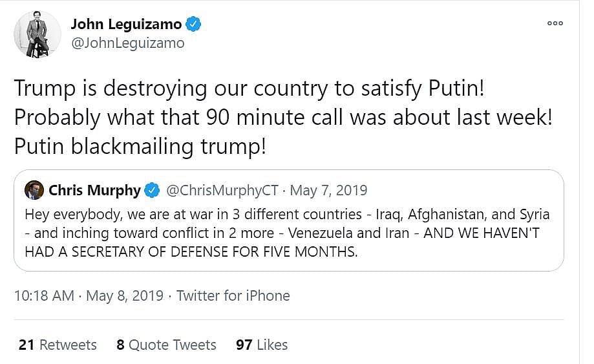Open the @JohnLeguizamo handle link

[x=127, y=43]
